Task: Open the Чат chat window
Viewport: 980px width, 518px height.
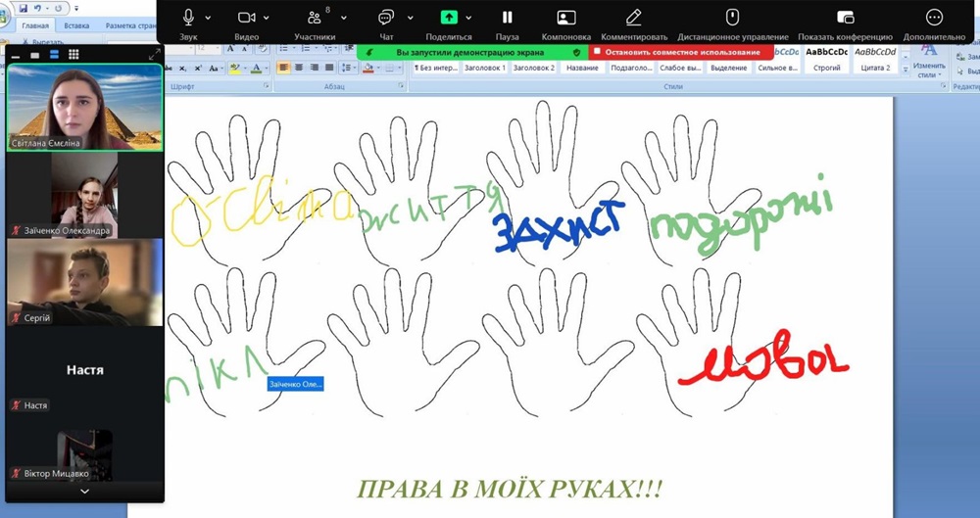Action: pyautogui.click(x=386, y=18)
